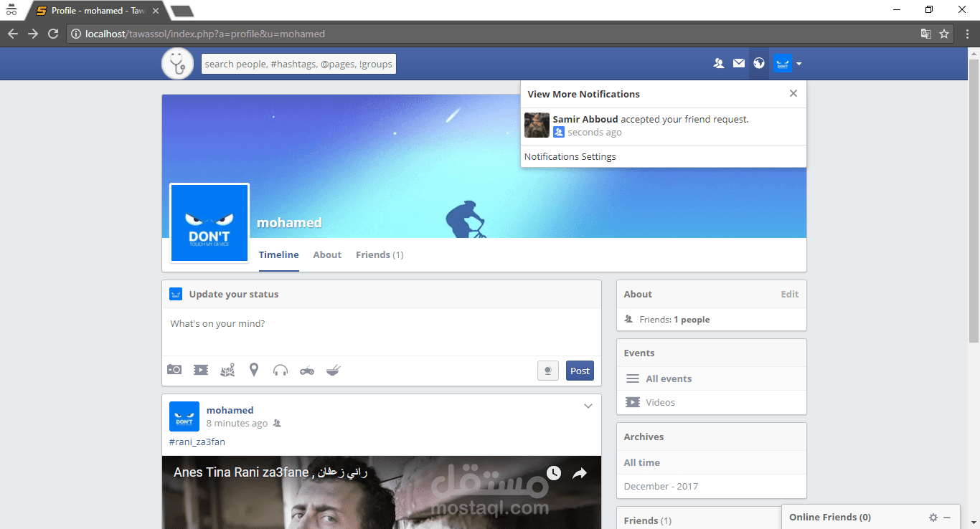
Task: Click the translate page icon
Action: click(926, 34)
